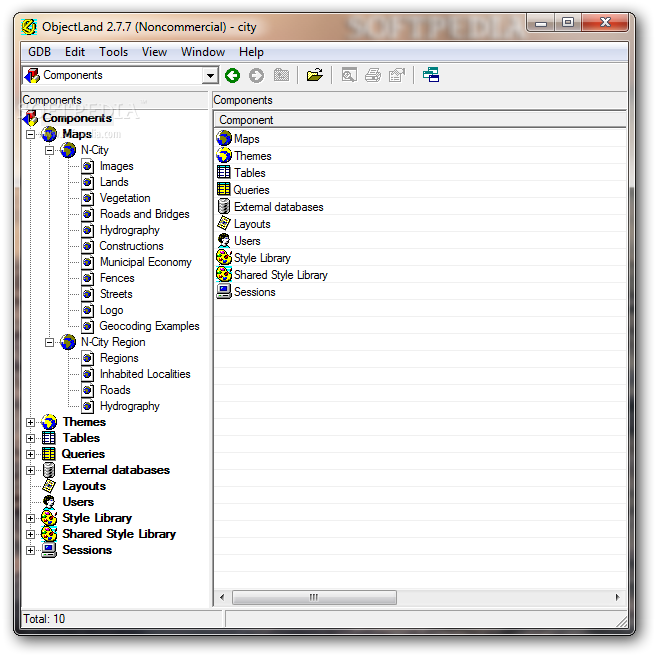The height and width of the screenshot is (656, 656).
Task: Click the Layouts sheet icon in Component list
Action: 224,223
